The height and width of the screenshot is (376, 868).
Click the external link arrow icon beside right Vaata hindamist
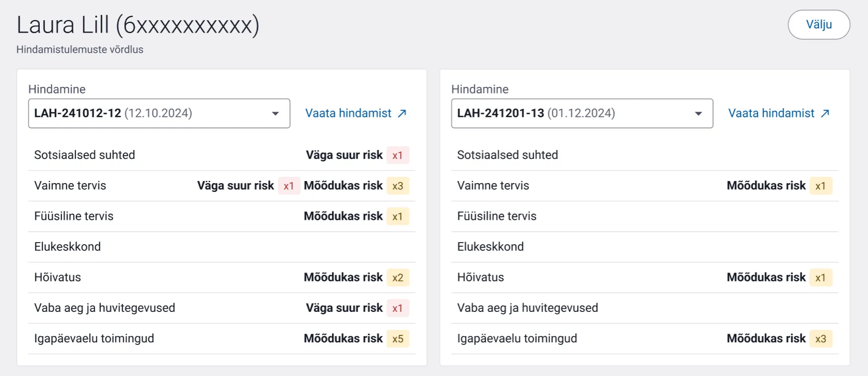pos(825,113)
